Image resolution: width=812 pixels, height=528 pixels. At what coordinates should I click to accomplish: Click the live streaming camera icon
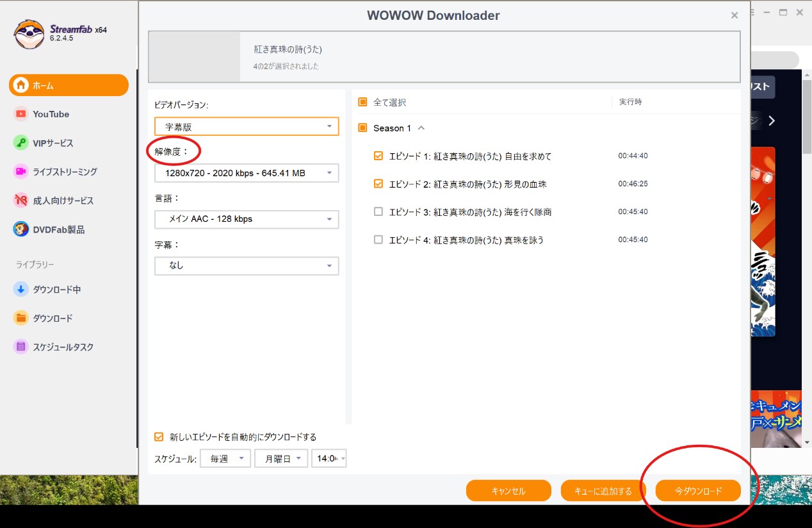point(21,172)
